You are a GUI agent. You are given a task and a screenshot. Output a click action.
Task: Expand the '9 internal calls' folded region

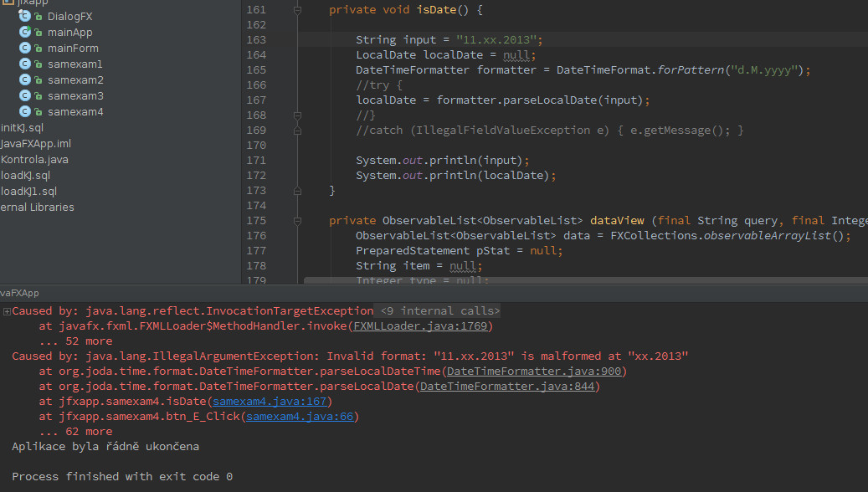(435, 311)
